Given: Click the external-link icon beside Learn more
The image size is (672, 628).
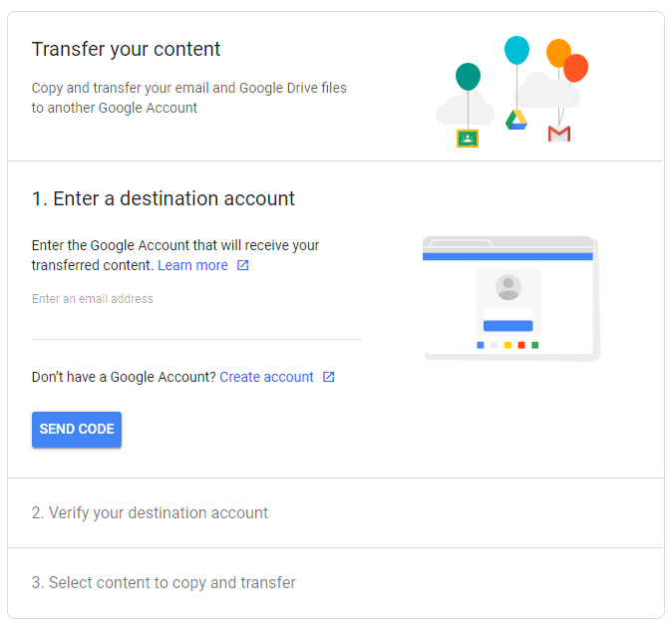Looking at the screenshot, I should point(243,265).
